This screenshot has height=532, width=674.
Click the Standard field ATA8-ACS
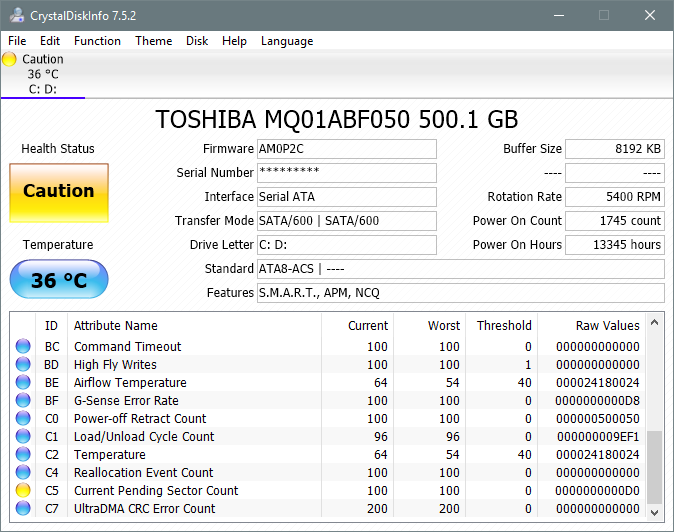click(x=461, y=269)
